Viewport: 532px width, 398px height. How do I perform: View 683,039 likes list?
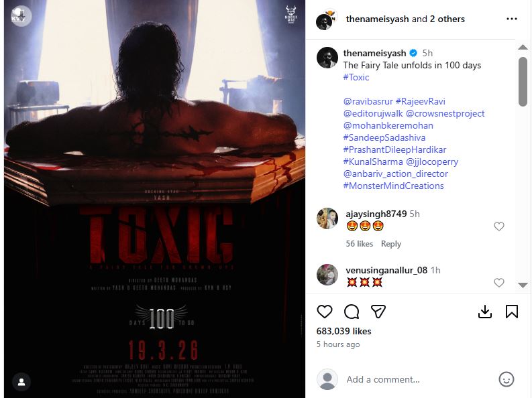343,331
